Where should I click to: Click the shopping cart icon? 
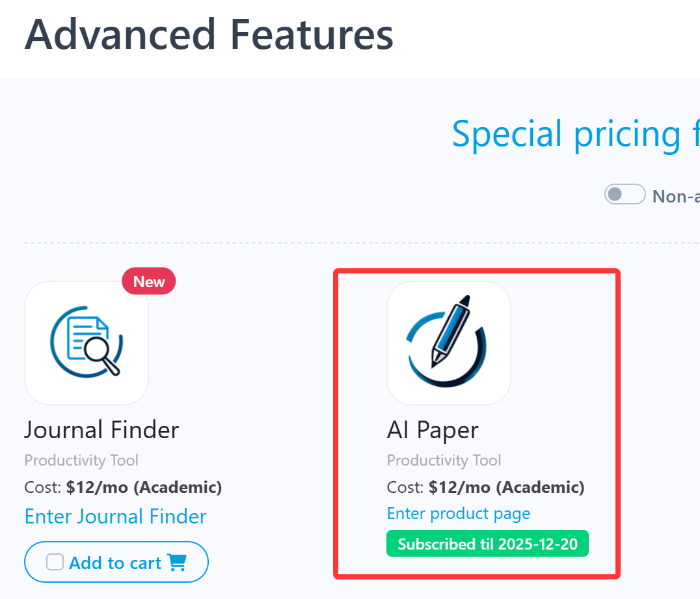click(x=177, y=562)
